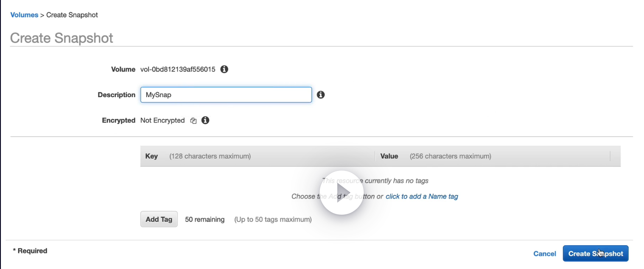This screenshot has height=269, width=644.
Task: Cancel the snapshot creation
Action: [x=544, y=254]
